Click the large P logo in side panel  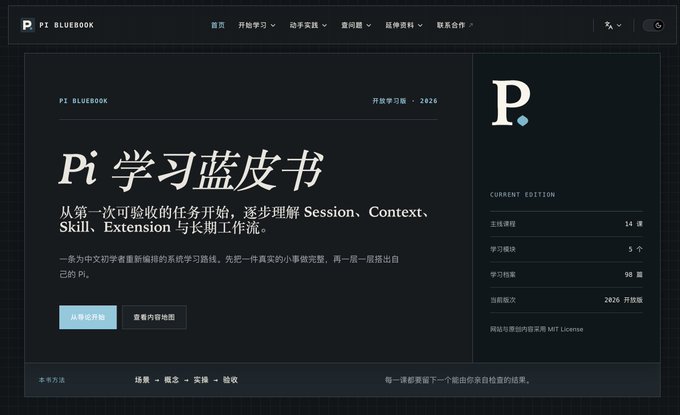click(511, 103)
